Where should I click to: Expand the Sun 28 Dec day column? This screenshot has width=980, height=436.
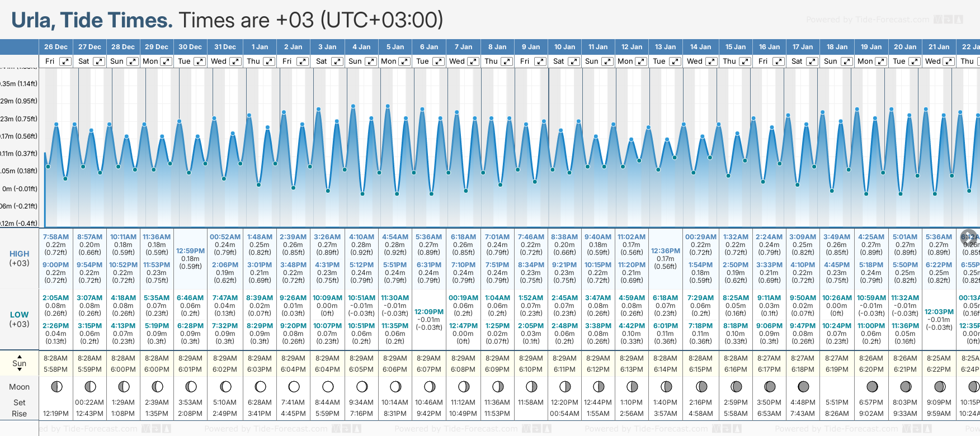click(x=133, y=61)
